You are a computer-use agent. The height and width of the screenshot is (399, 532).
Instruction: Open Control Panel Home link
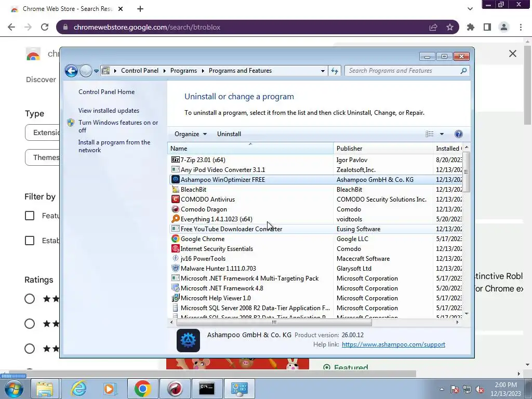pyautogui.click(x=107, y=92)
